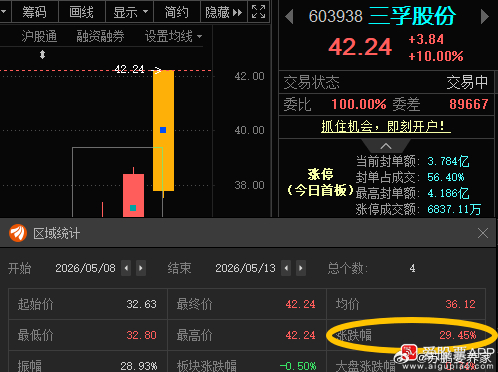
Task: Click the +3.84 price change value
Action: (x=426, y=39)
